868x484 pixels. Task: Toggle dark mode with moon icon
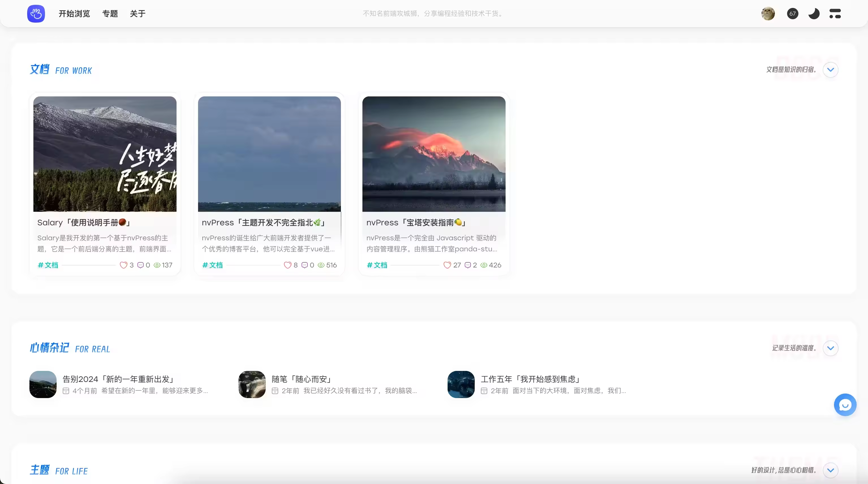[814, 14]
